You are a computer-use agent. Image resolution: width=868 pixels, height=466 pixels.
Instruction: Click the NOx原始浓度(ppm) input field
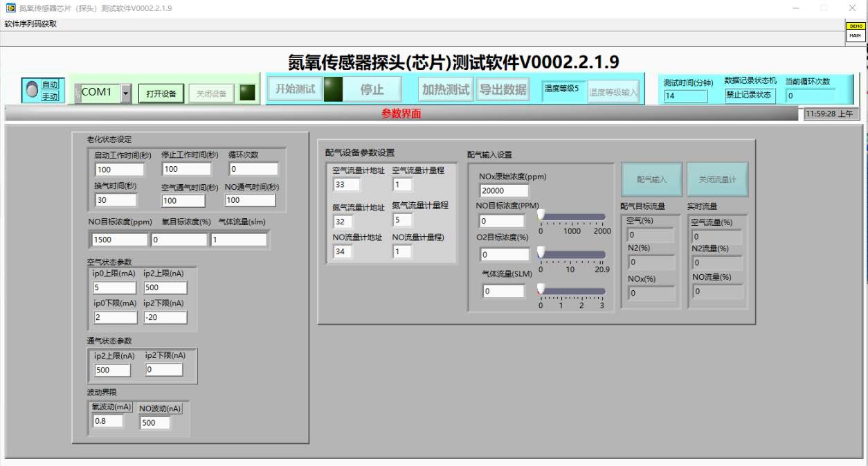[x=503, y=190]
